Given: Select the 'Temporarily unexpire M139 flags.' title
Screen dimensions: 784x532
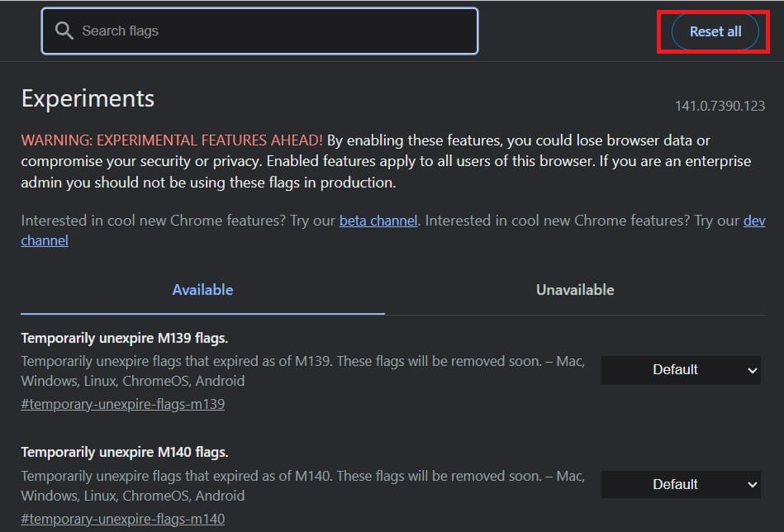Looking at the screenshot, I should coord(124,338).
